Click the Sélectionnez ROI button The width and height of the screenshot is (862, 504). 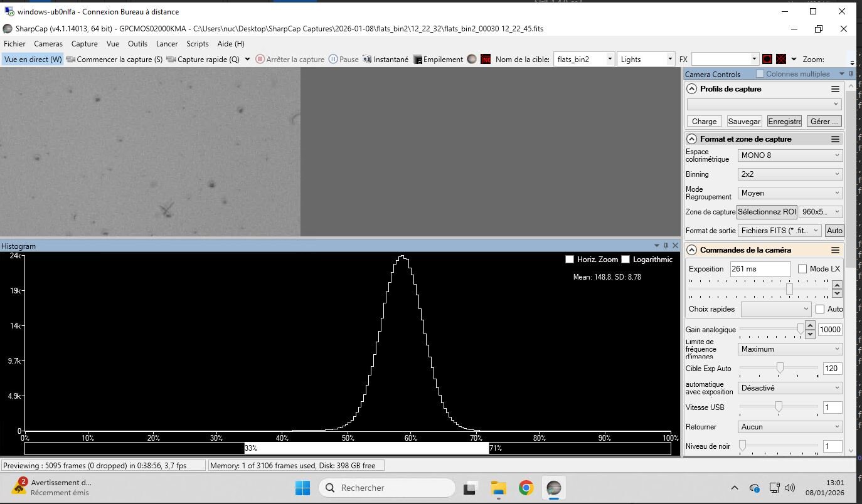(767, 212)
